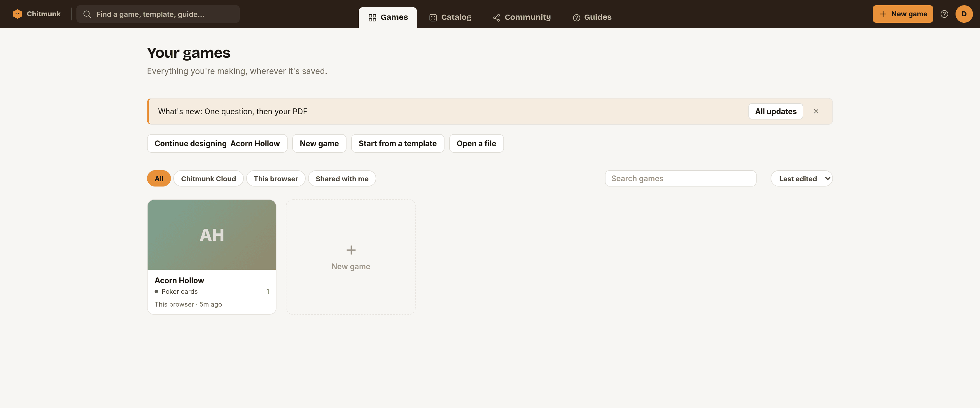Choose Start from a template
This screenshot has height=408, width=980.
(397, 143)
